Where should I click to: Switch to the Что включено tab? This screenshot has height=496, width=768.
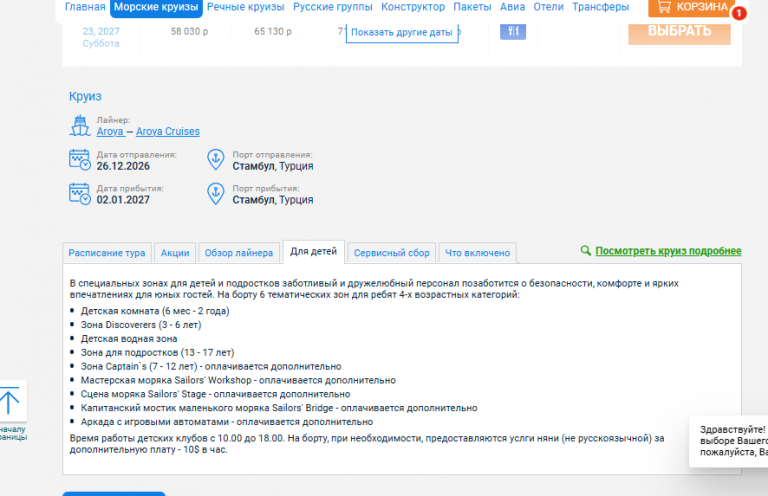tap(477, 253)
